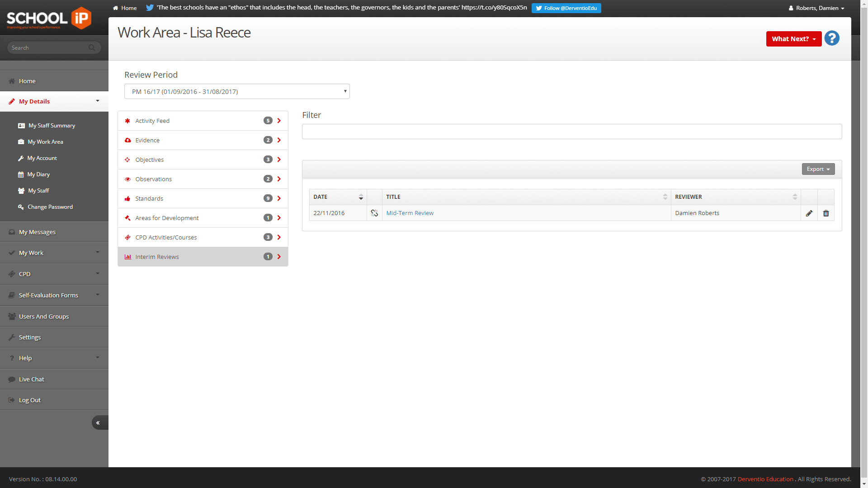Click the home icon in the sidebar Home item

click(12, 81)
